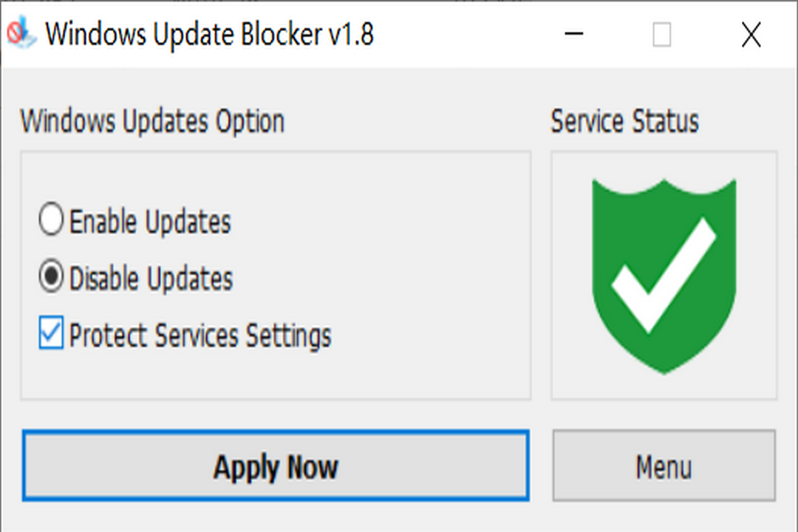Click Apply Now to confirm settings
798x532 pixels.
click(276, 466)
